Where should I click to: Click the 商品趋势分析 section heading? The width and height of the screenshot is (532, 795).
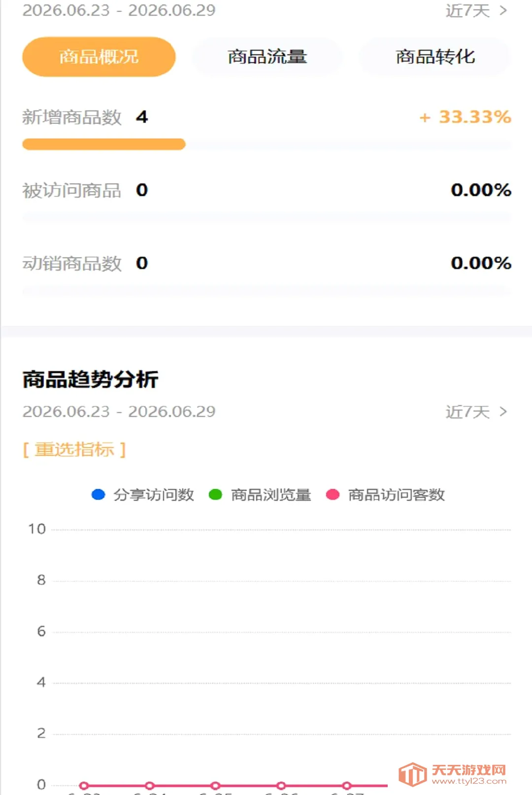tap(91, 380)
